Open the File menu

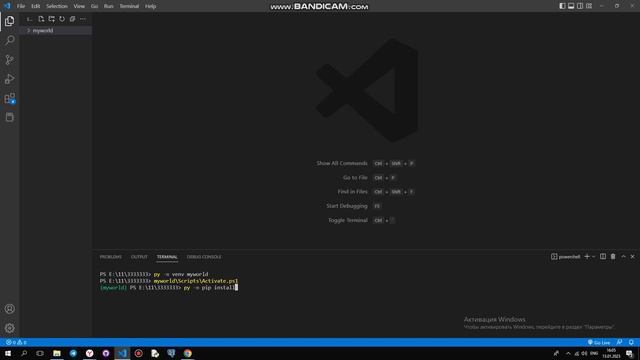(x=21, y=6)
